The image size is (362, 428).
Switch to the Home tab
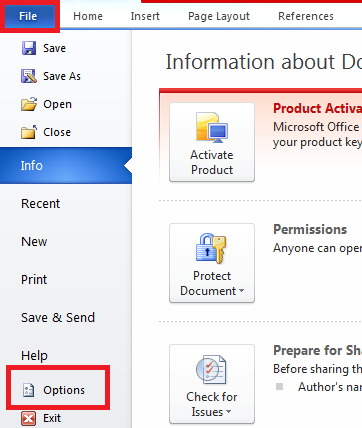pyautogui.click(x=88, y=16)
